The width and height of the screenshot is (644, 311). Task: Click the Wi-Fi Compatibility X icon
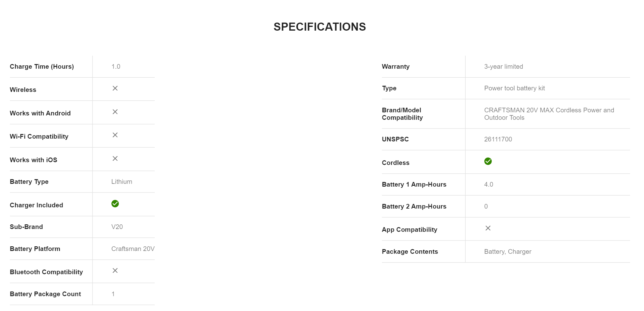(x=115, y=135)
